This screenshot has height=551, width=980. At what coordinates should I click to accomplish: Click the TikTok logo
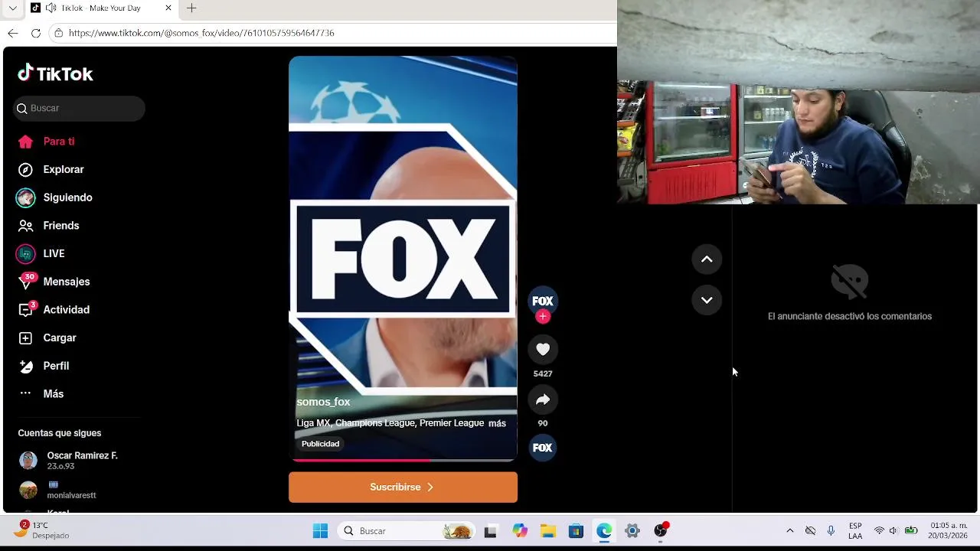pyautogui.click(x=55, y=73)
